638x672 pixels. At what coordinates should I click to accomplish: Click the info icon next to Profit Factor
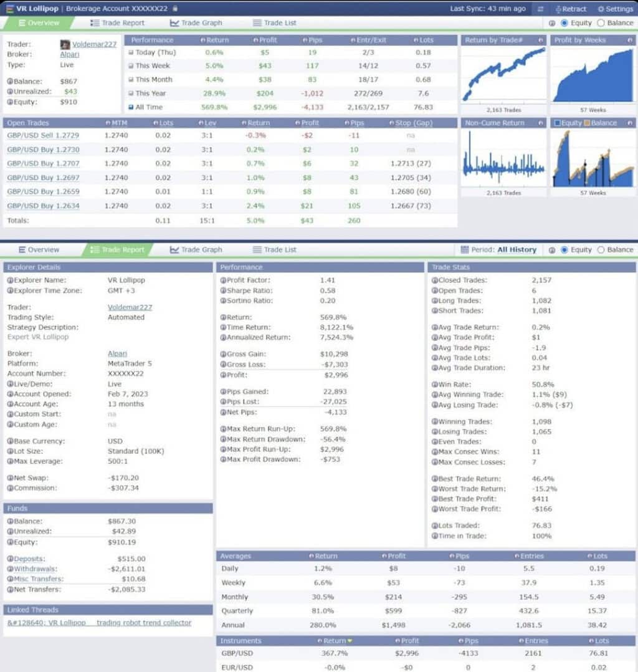[223, 280]
